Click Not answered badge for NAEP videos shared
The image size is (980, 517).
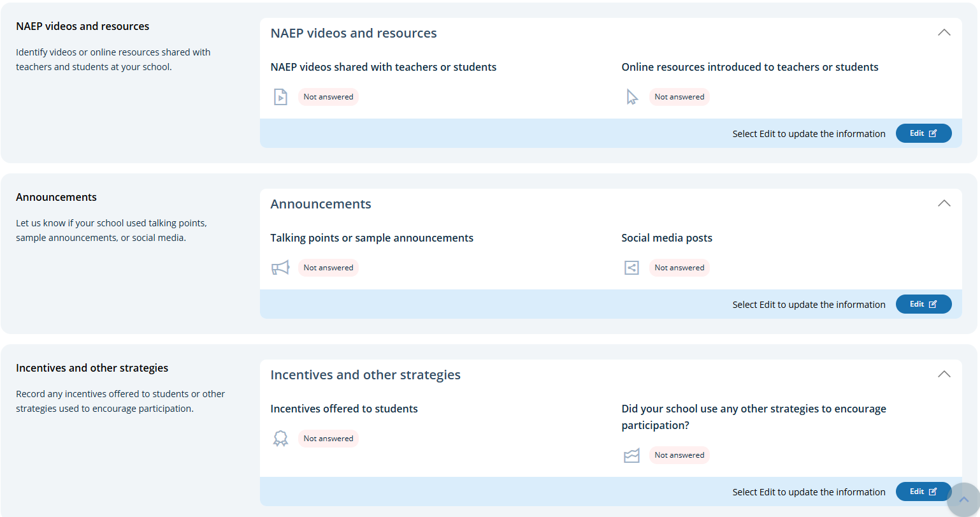[x=328, y=97]
